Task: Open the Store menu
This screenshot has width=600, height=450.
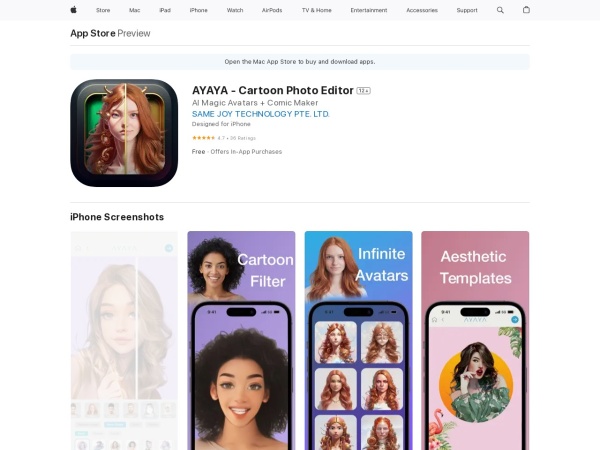Action: [103, 10]
